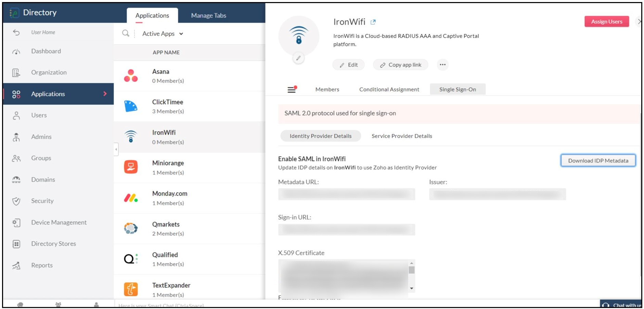This screenshot has width=644, height=309.
Task: Click the Applications grid icon in sidebar
Action: 16,94
